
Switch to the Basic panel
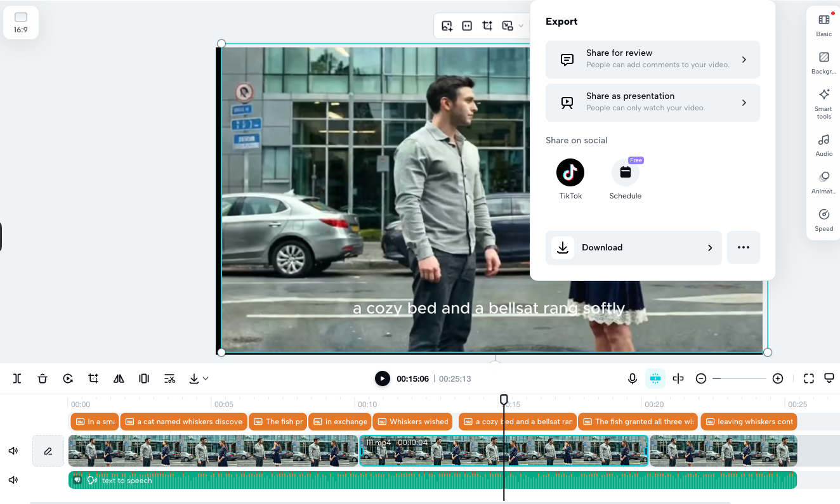(823, 24)
